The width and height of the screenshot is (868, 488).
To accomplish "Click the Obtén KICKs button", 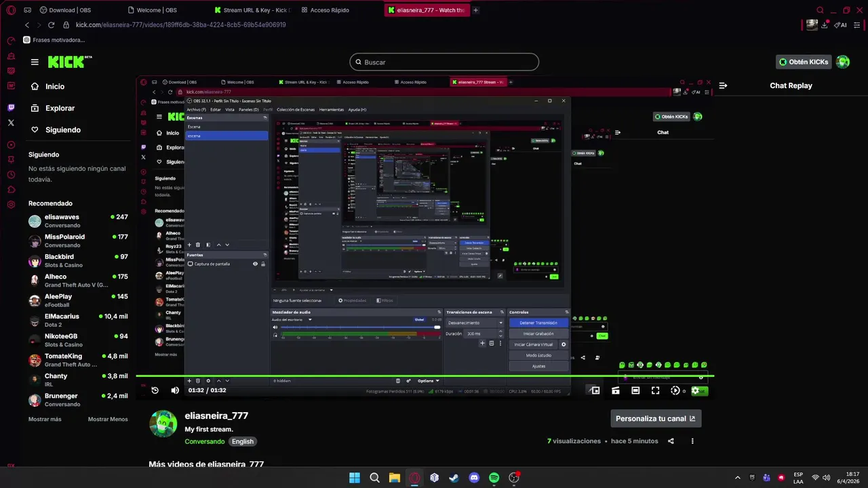I will click(x=804, y=62).
